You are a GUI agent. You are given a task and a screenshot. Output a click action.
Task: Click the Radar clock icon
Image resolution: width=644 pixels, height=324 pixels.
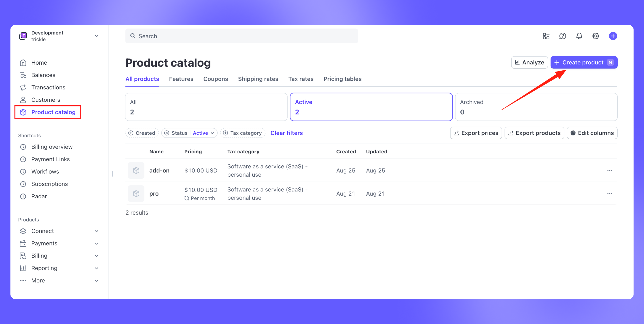(23, 196)
